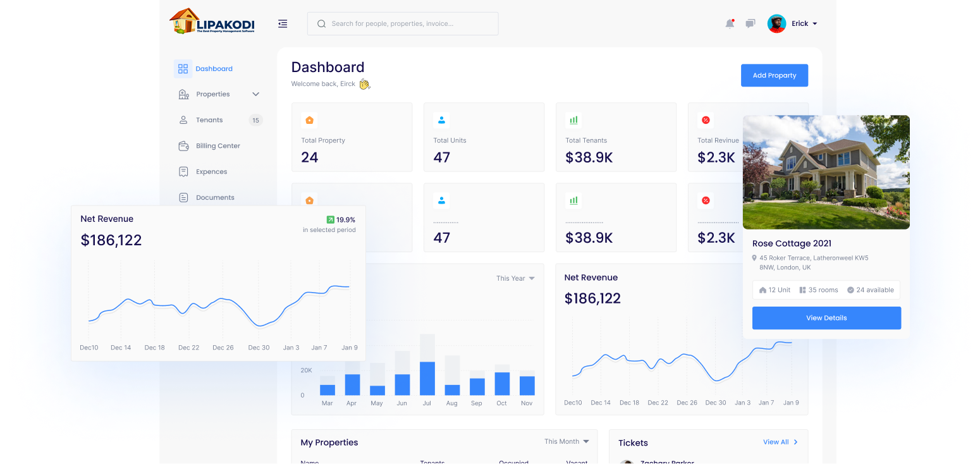The height and width of the screenshot is (464, 980).
Task: Open the Erick user profile dropdown
Action: tap(793, 24)
